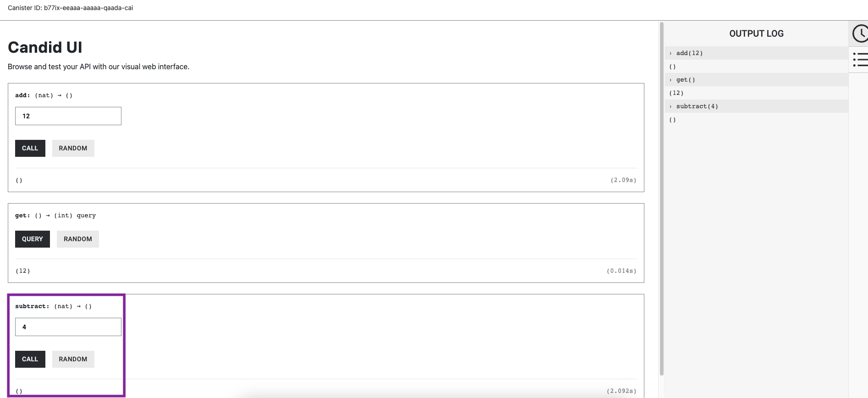
Task: Click the Candid UI page heading
Action: click(45, 47)
